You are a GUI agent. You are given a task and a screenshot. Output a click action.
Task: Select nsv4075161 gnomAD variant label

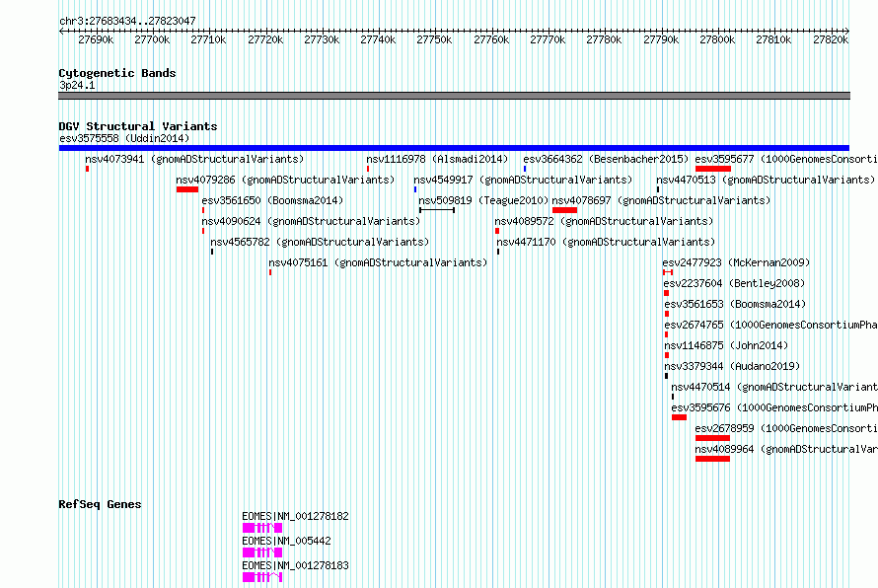coord(378,262)
